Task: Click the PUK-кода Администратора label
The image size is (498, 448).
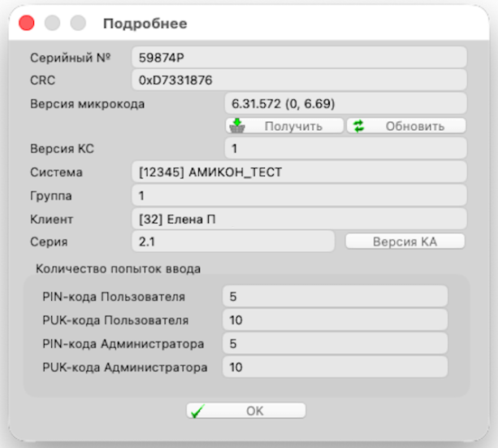Action: point(125,368)
